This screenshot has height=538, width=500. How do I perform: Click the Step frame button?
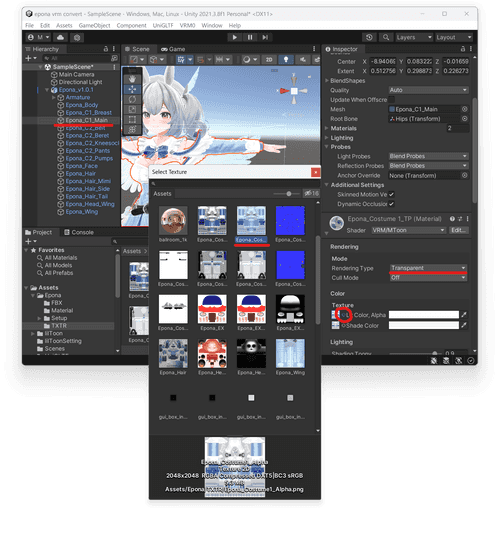coord(265,37)
